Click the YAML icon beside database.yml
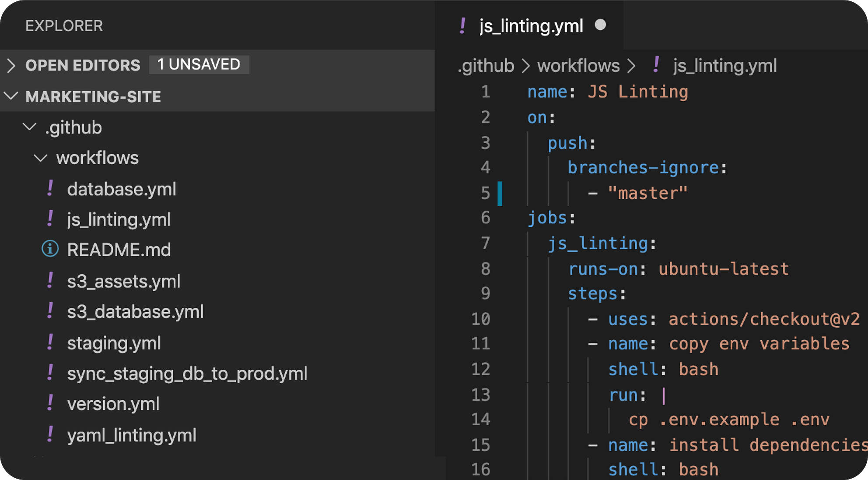The width and height of the screenshot is (868, 480). pos(50,189)
